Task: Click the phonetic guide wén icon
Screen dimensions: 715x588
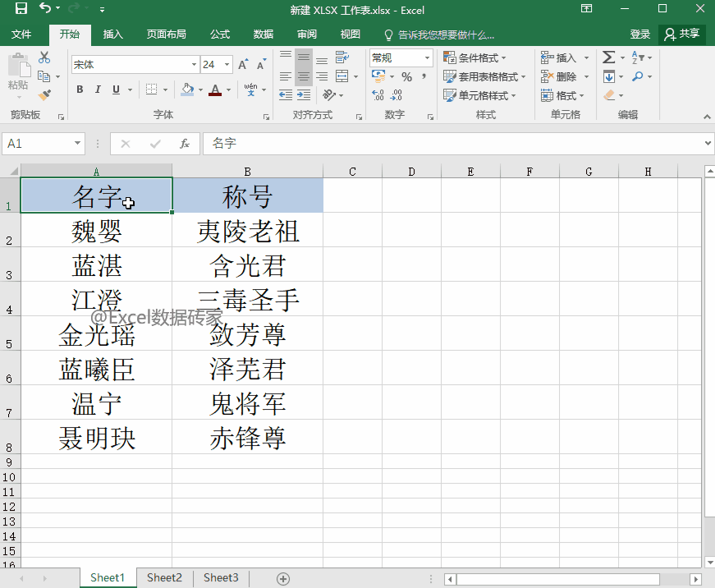Action: click(251, 89)
